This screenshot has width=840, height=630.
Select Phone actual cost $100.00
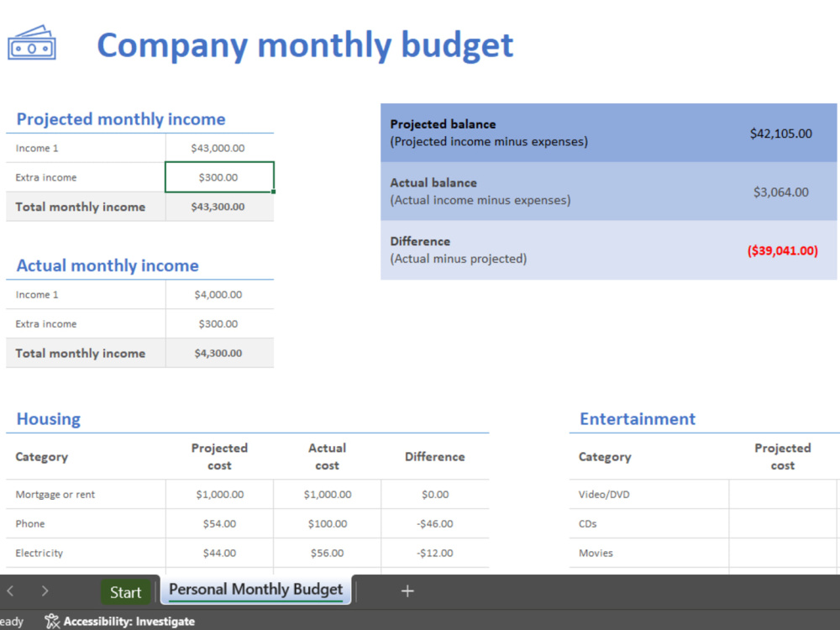coord(328,523)
